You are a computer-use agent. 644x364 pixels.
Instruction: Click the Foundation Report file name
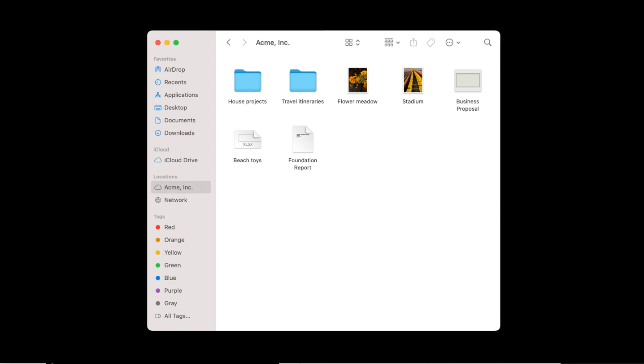303,164
